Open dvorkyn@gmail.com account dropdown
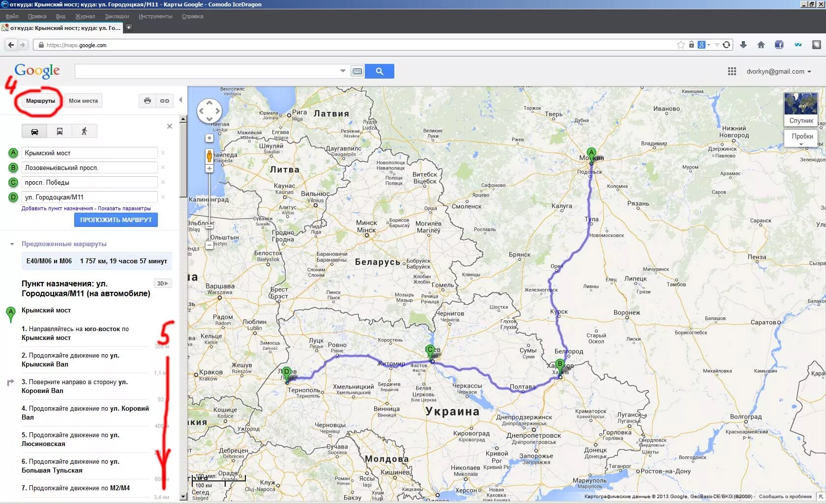 pyautogui.click(x=779, y=71)
